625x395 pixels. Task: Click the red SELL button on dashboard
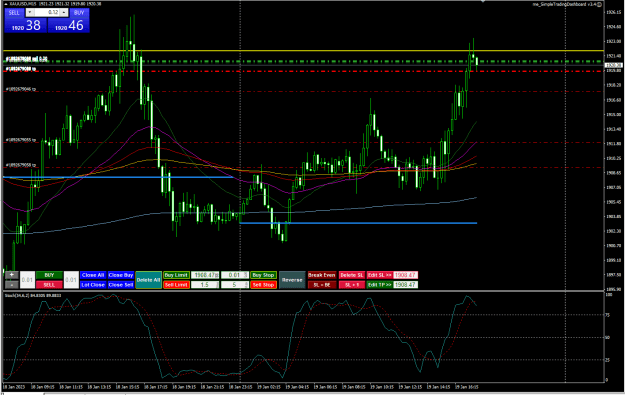point(49,285)
